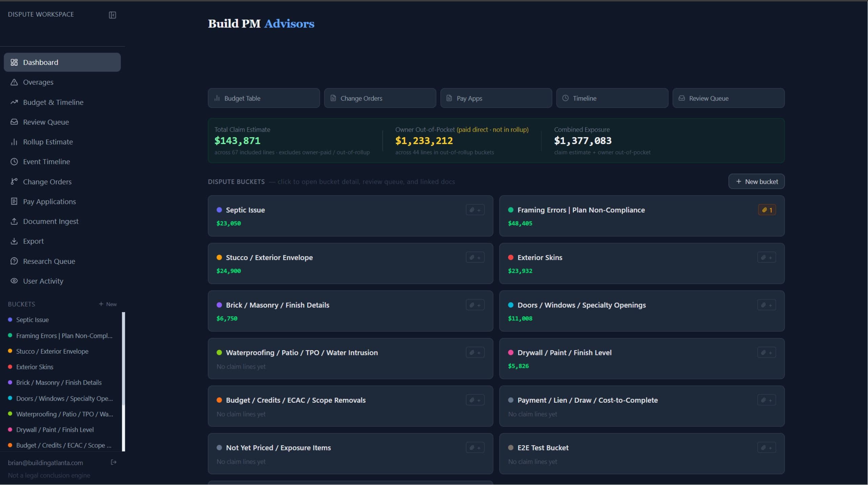The width and height of the screenshot is (868, 485).
Task: Open the Septic Issue bucket card
Action: tap(350, 216)
